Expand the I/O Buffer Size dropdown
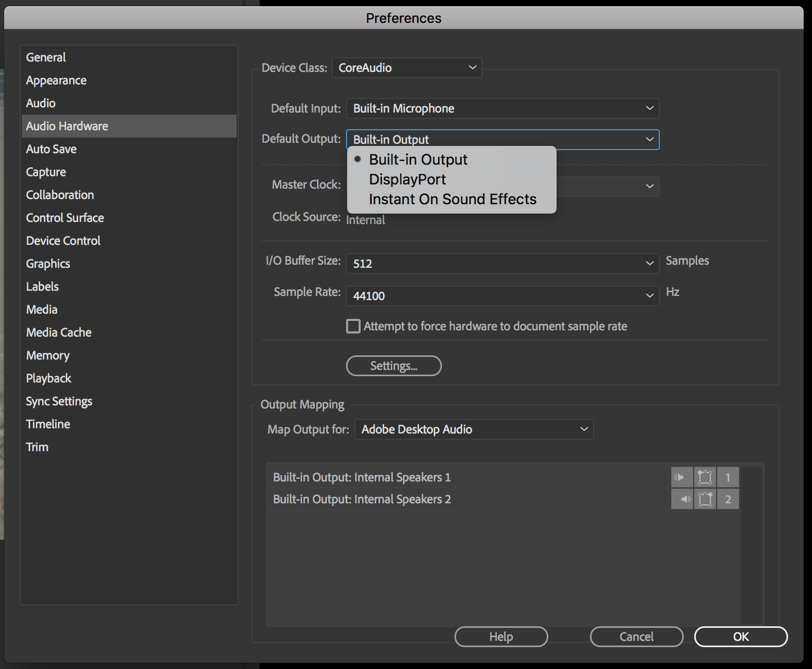812x669 pixels. [502, 264]
